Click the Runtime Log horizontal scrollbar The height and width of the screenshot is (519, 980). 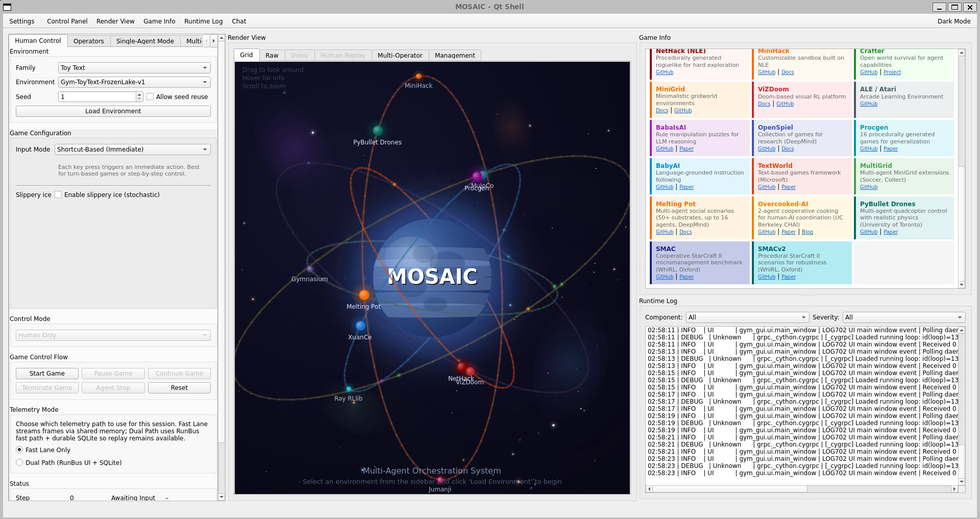coord(802,489)
